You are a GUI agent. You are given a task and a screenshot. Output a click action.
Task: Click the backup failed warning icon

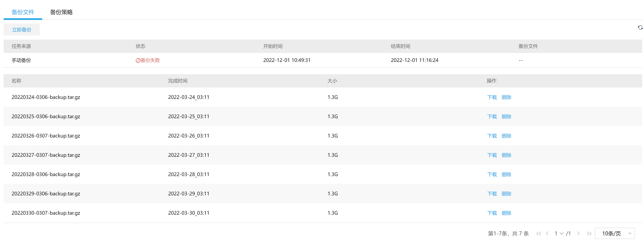[138, 60]
